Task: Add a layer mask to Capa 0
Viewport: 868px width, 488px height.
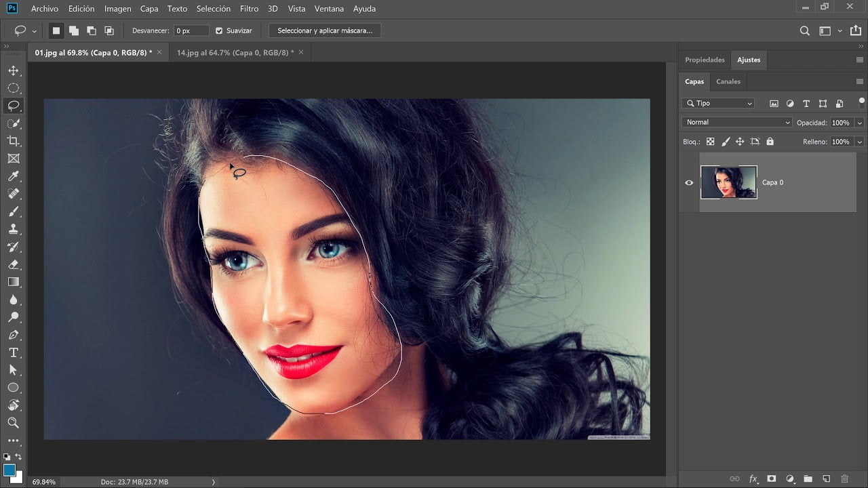Action: [771, 478]
